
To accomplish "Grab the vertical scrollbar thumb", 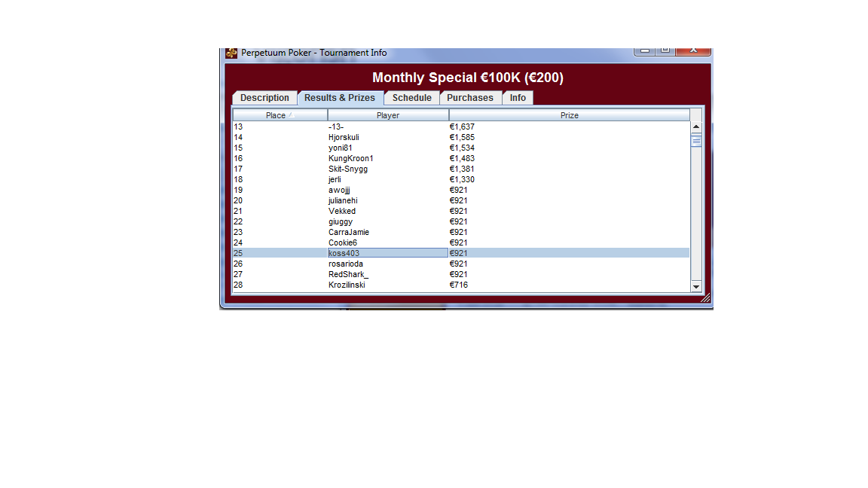I will (695, 141).
